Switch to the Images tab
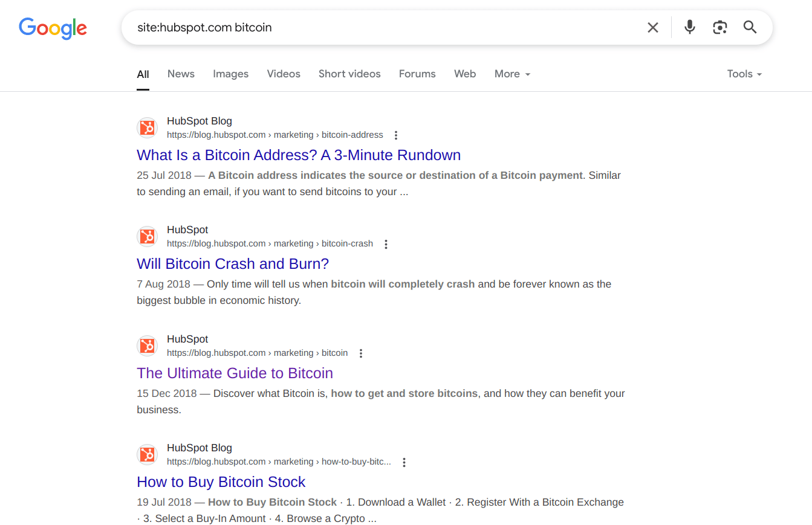This screenshot has width=812, height=525. (x=230, y=74)
